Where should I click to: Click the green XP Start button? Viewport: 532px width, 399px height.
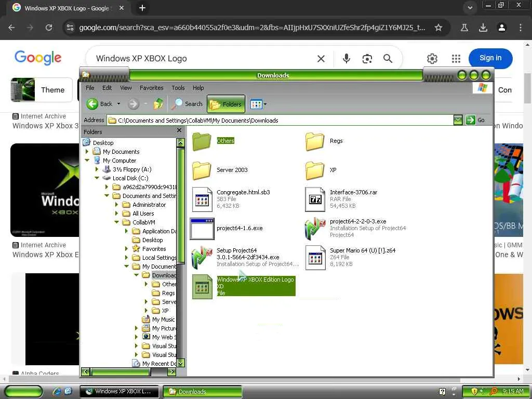coord(23,391)
